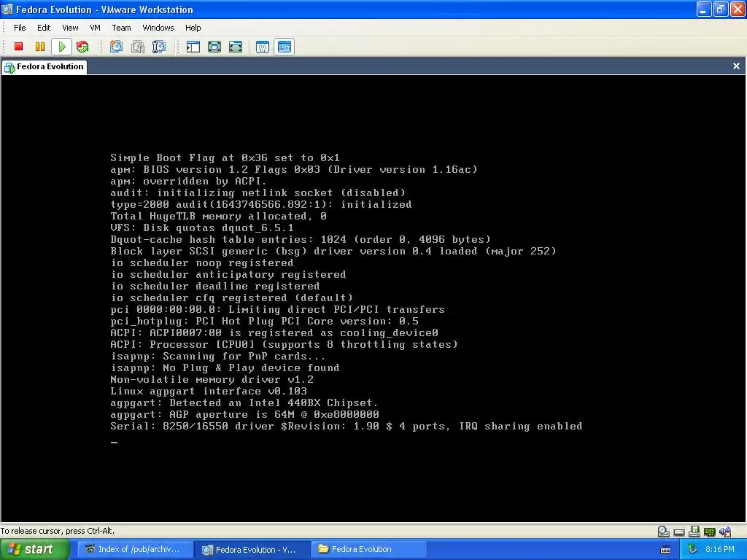
Task: Click the VMware icon in the title bar
Action: click(7, 9)
